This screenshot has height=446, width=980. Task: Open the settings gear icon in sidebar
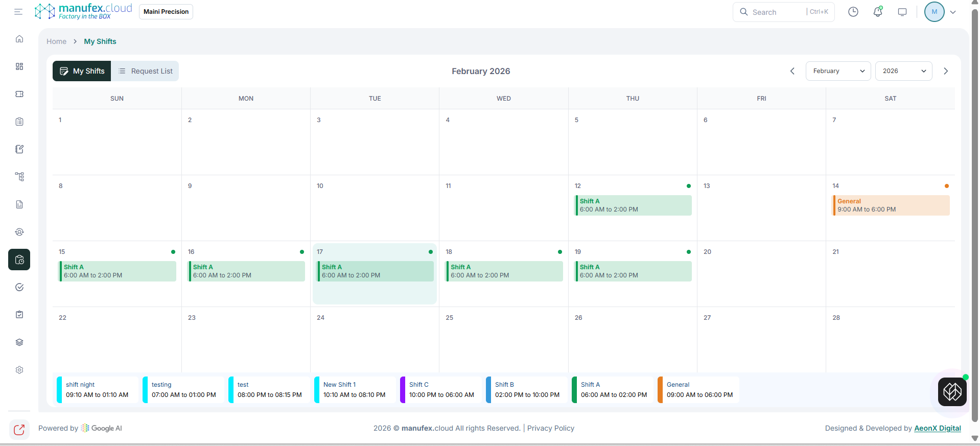click(x=19, y=370)
